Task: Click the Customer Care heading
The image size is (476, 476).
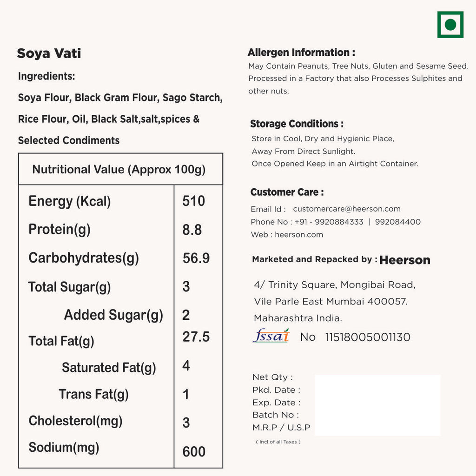Action: point(287,192)
